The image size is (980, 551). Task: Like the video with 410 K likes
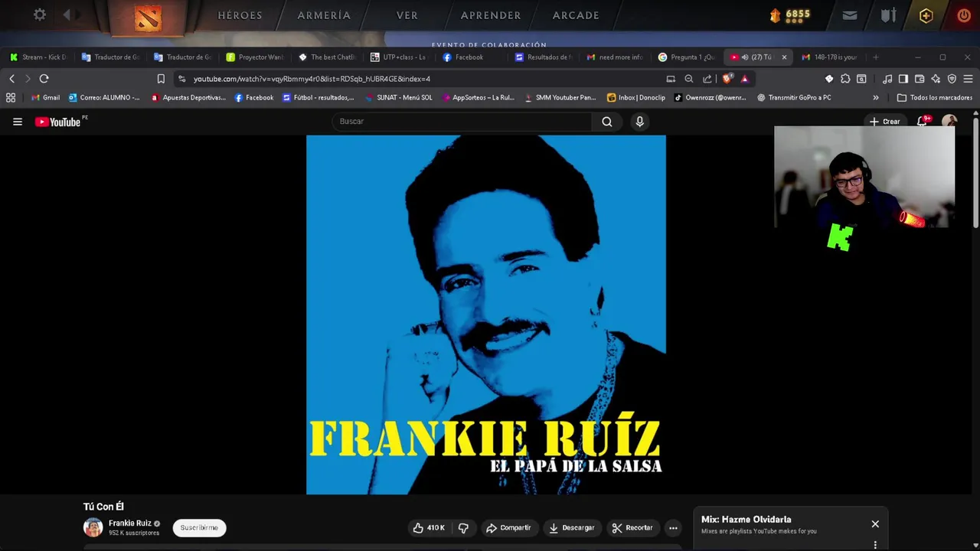(429, 527)
